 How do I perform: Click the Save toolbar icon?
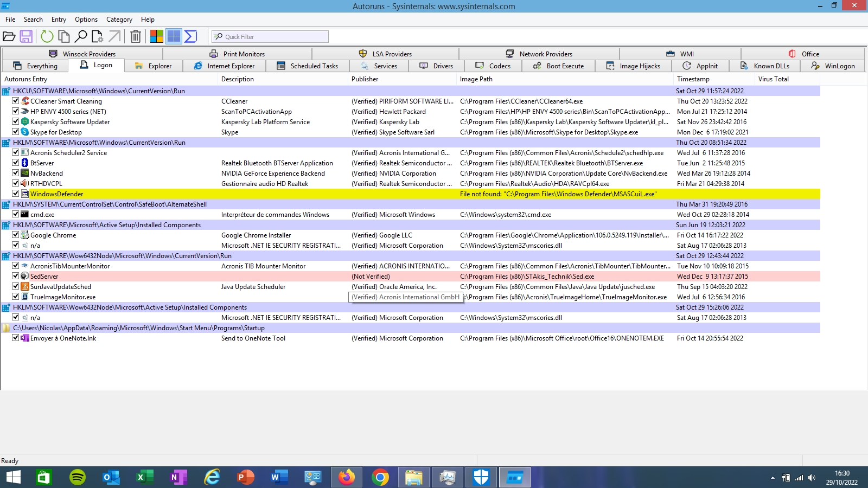point(26,36)
